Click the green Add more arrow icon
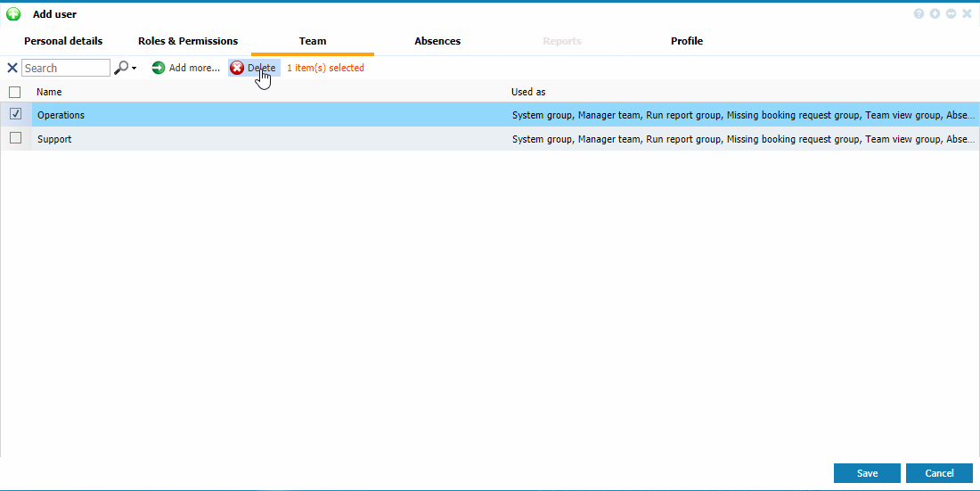This screenshot has height=491, width=980. 159,68
